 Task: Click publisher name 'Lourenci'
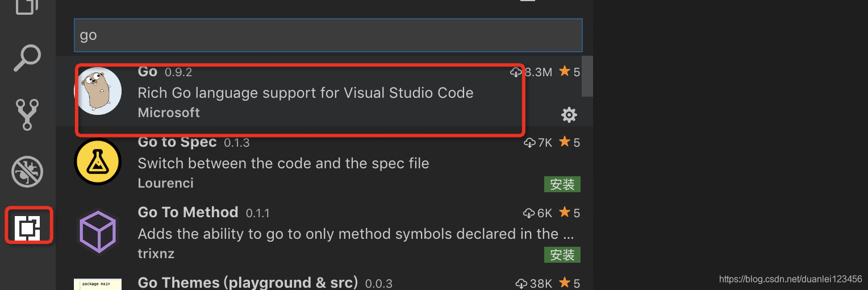pos(165,183)
